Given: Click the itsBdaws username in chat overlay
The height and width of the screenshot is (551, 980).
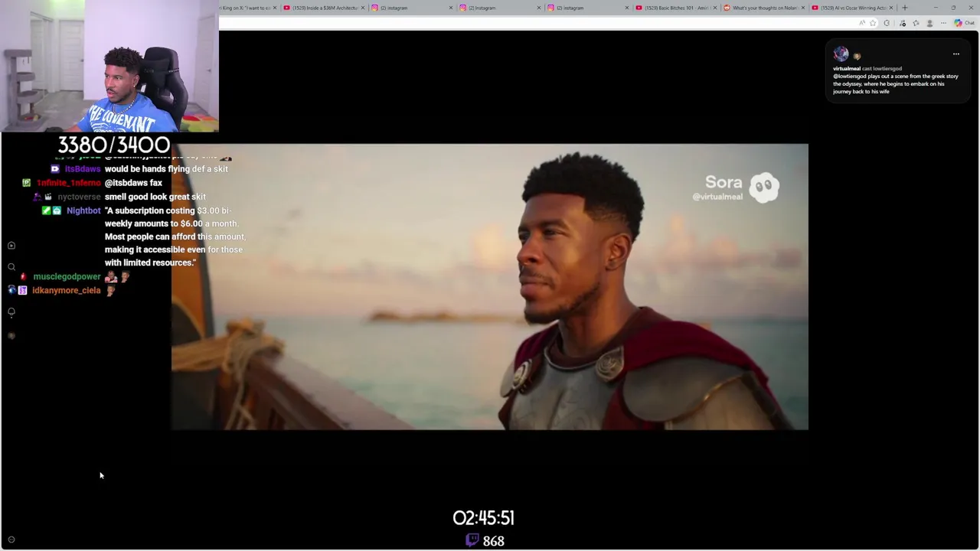Looking at the screenshot, I should (83, 169).
